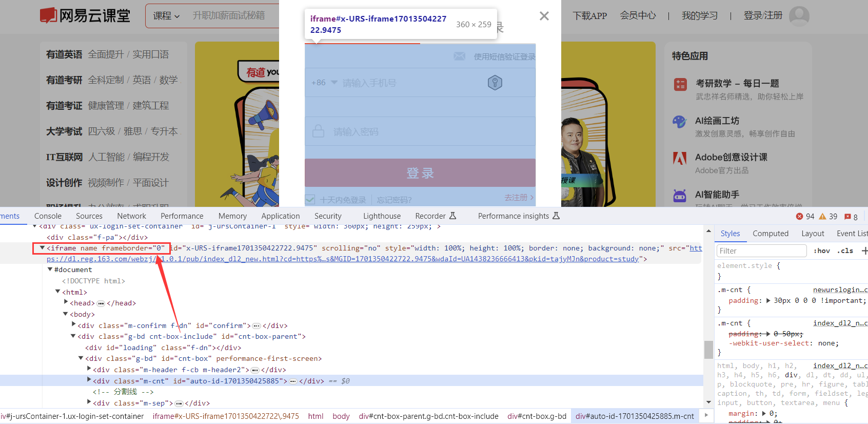This screenshot has width=868, height=424.
Task: Click the issues flag icon showing 8
Action: pyautogui.click(x=847, y=216)
